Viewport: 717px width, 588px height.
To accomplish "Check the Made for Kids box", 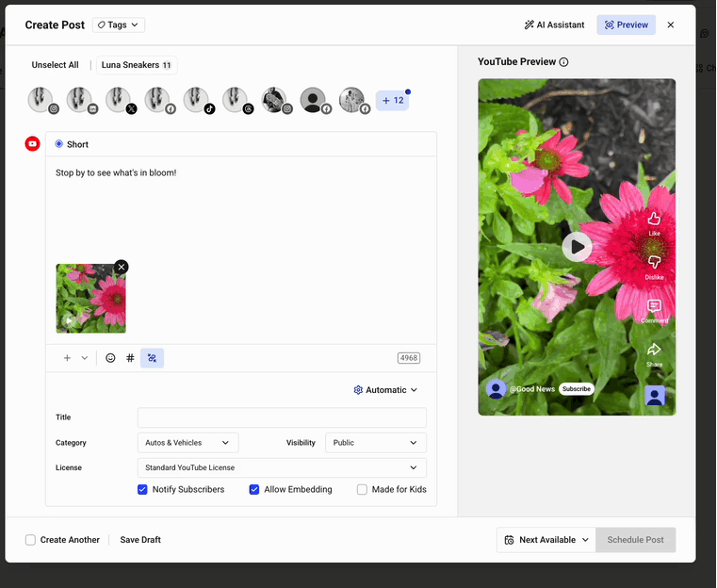I will 362,489.
